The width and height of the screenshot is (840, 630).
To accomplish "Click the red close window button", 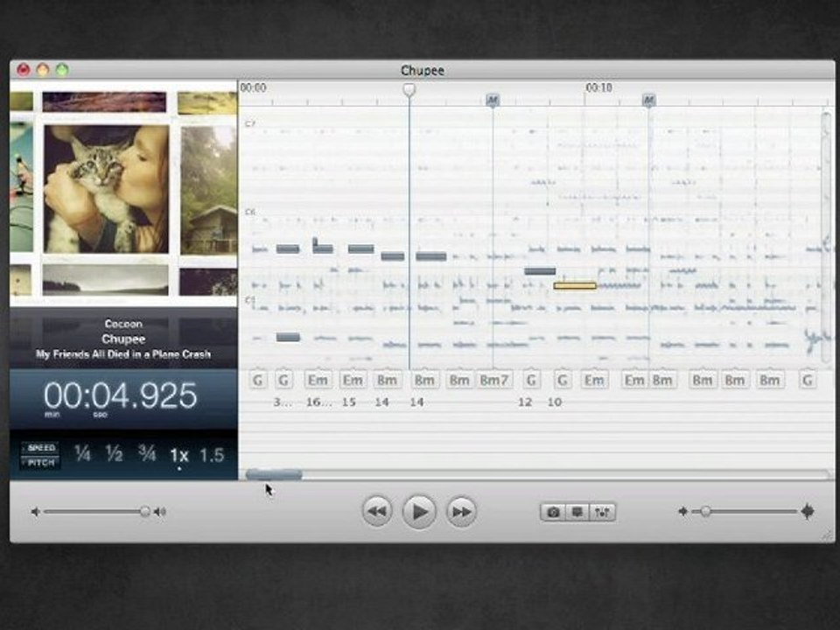I will 24,70.
